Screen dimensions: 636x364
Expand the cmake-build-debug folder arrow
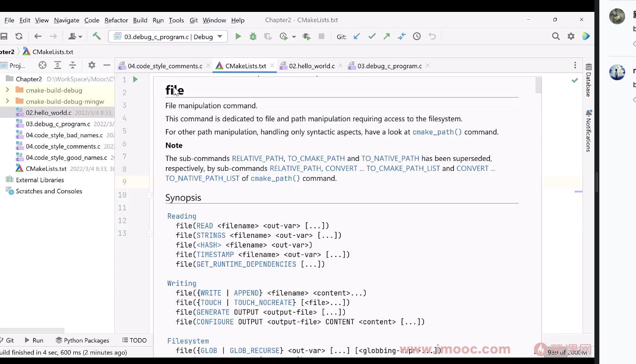pos(7,90)
